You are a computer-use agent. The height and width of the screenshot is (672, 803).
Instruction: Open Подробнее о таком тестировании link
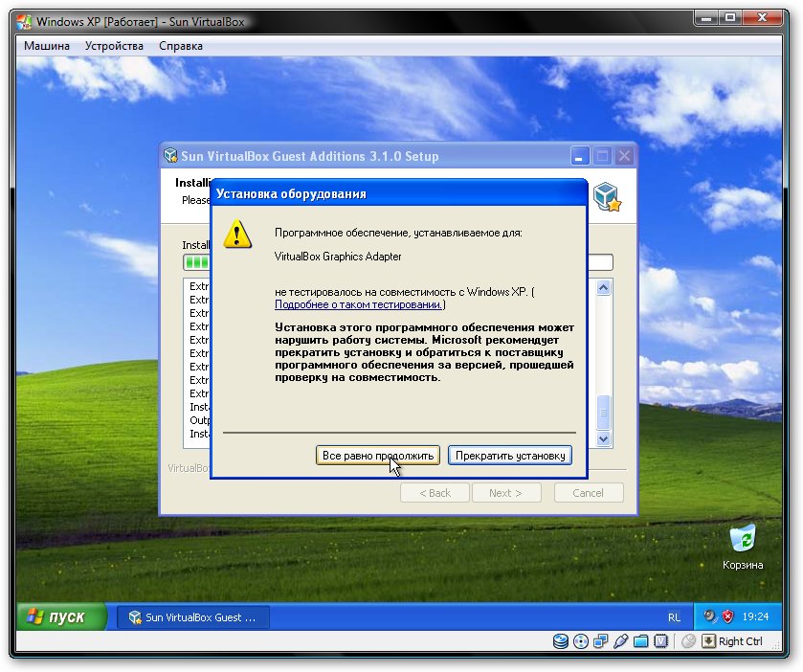pos(358,304)
